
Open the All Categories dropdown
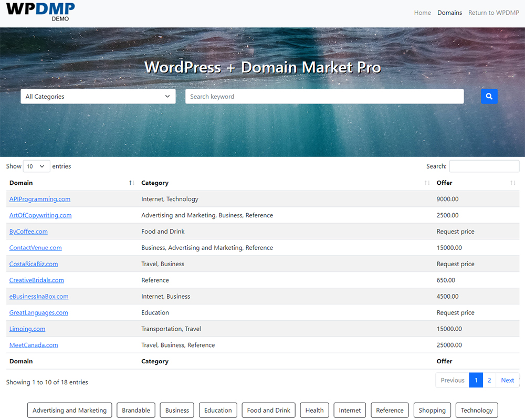98,97
